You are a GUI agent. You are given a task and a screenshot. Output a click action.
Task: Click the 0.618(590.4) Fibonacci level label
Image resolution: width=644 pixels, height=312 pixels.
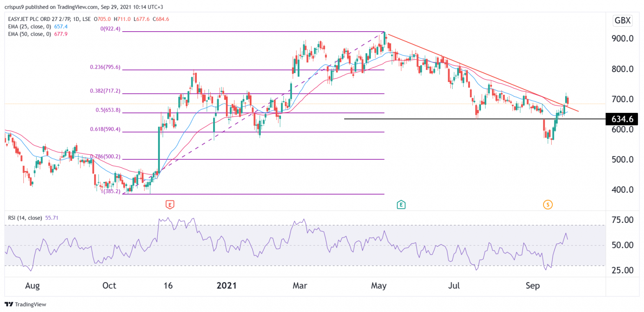(x=106, y=129)
